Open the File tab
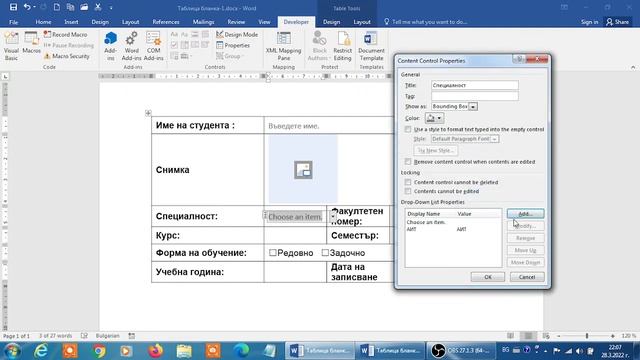The width and height of the screenshot is (640, 360). click(13, 22)
